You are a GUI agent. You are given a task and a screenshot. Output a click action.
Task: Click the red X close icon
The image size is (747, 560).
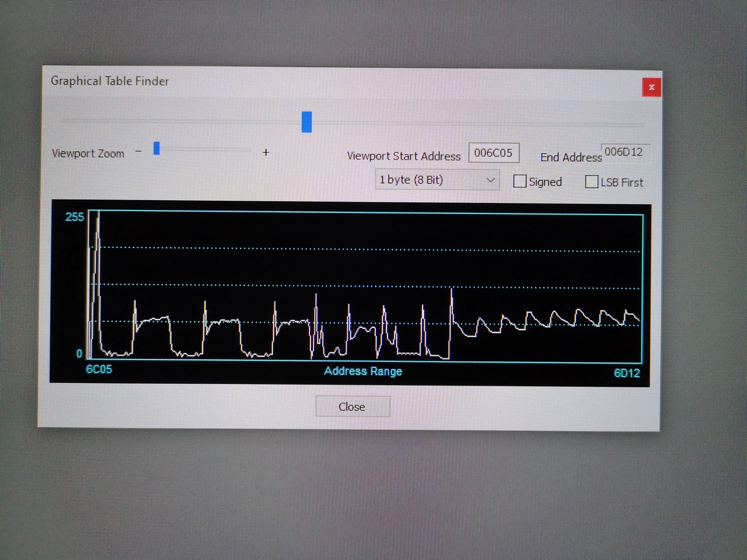click(x=651, y=87)
